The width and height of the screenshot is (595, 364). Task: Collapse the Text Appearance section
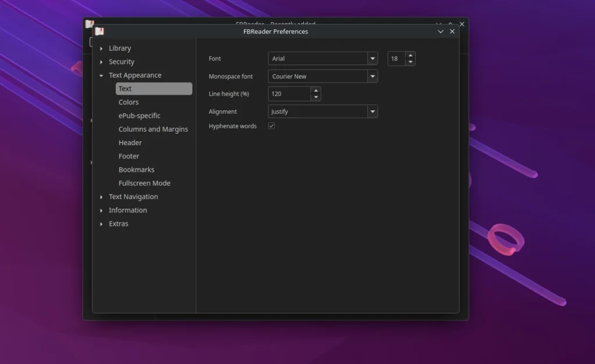click(x=102, y=75)
